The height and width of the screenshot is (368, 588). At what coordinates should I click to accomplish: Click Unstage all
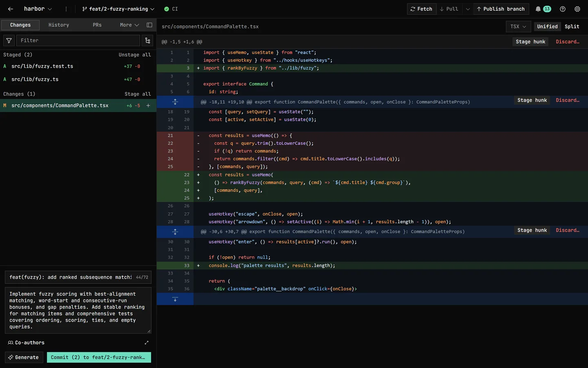click(x=135, y=55)
